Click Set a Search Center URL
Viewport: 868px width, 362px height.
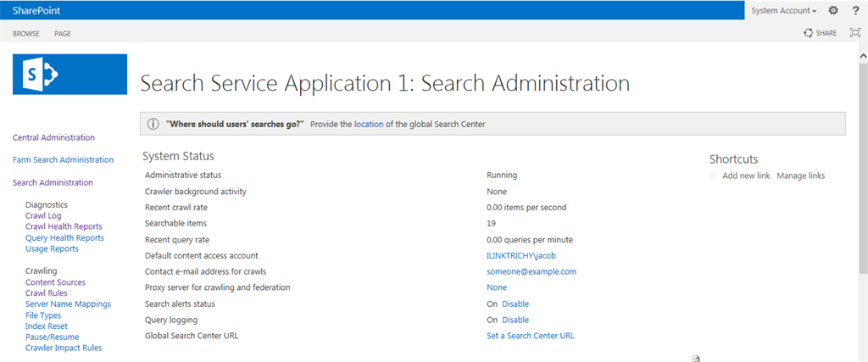tap(531, 336)
